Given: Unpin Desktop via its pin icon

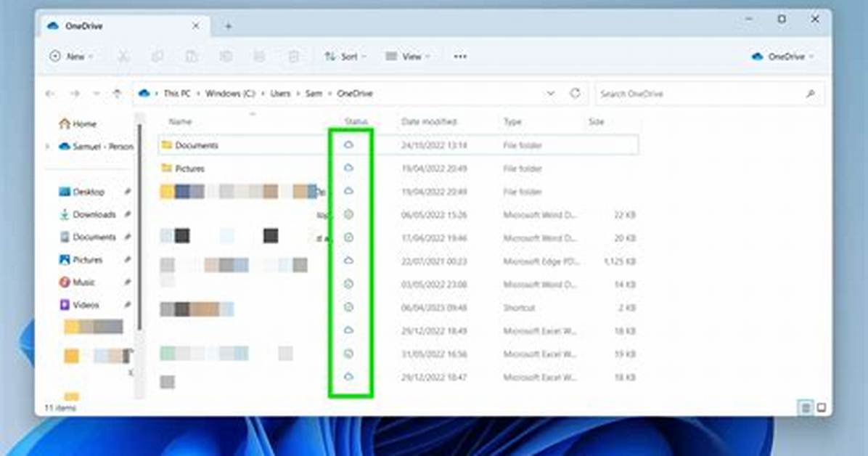Looking at the screenshot, I should (x=127, y=192).
